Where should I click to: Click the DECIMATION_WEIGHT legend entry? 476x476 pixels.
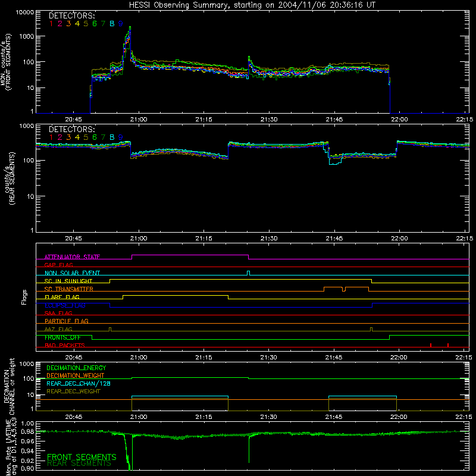(x=76, y=375)
